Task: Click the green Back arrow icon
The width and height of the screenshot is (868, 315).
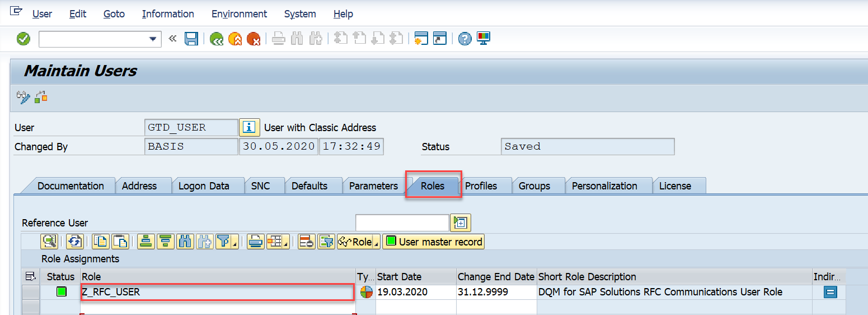Action: 217,39
